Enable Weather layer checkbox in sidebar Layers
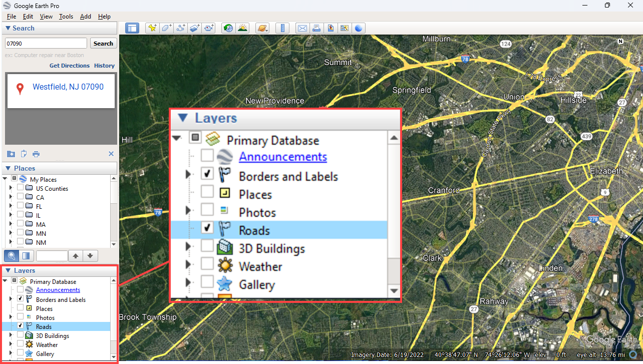 [x=21, y=344]
